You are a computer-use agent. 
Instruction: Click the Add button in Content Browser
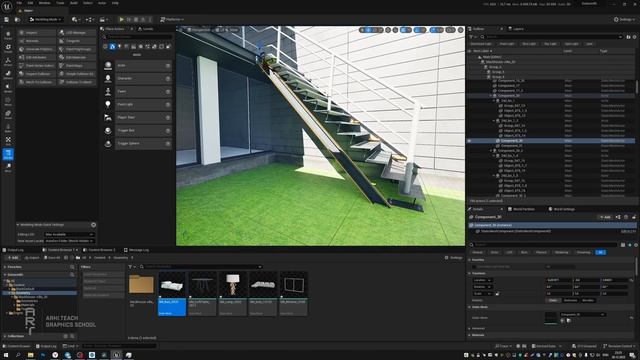click(12, 258)
